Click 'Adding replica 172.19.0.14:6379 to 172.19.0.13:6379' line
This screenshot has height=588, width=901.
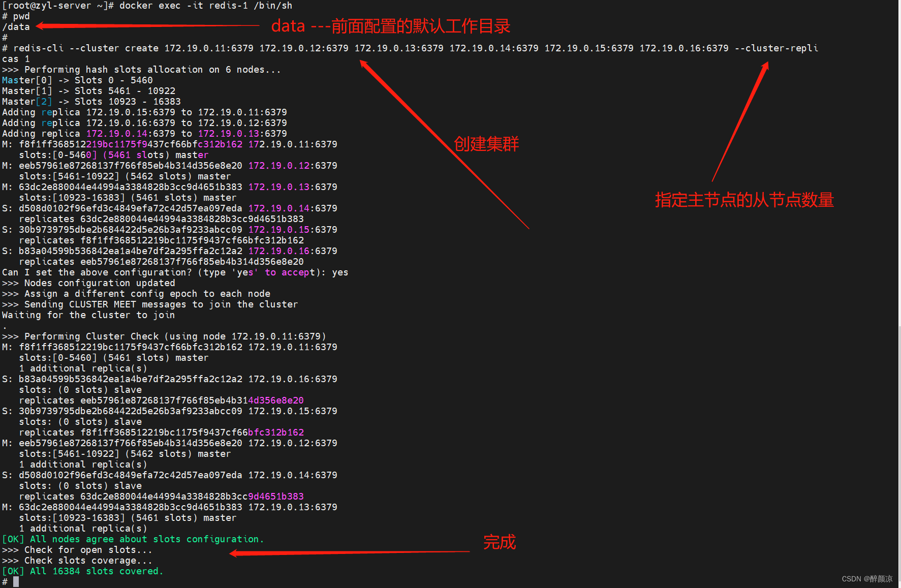(145, 134)
